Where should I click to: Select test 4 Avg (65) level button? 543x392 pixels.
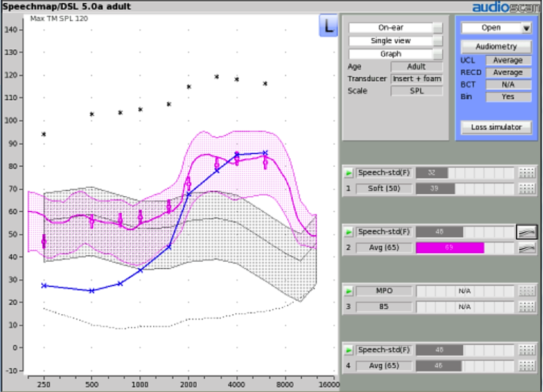(384, 366)
